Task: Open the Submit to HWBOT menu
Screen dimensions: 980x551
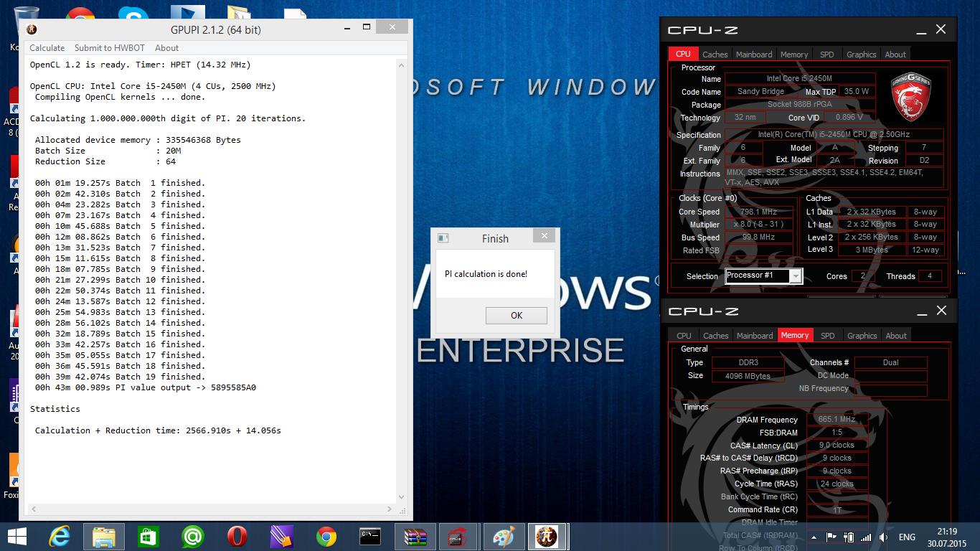Action: (110, 48)
